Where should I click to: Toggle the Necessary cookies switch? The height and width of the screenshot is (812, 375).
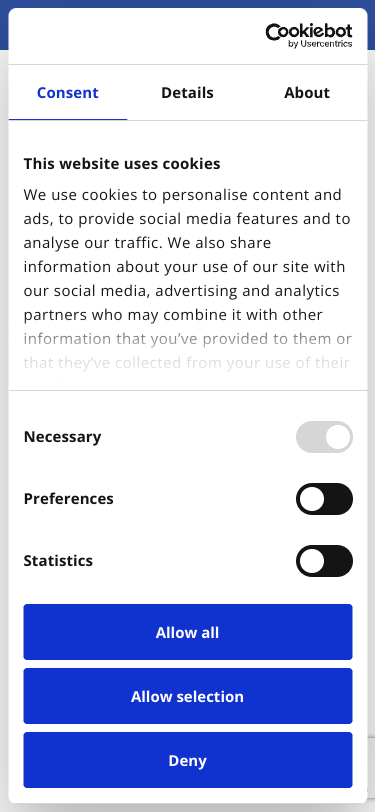[x=324, y=437]
